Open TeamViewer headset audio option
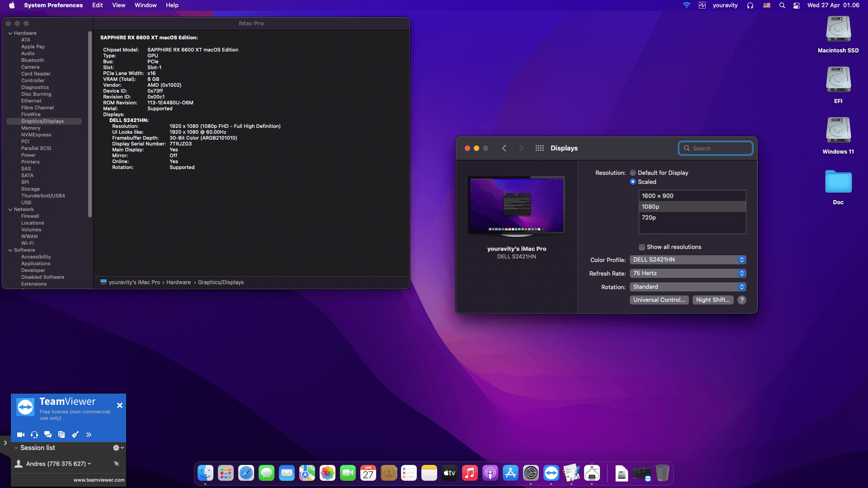 34,435
